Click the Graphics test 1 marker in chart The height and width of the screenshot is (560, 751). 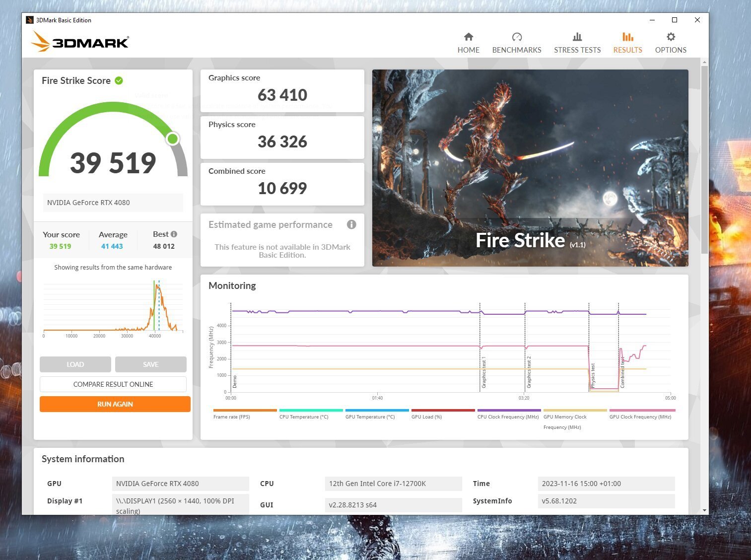(x=484, y=372)
